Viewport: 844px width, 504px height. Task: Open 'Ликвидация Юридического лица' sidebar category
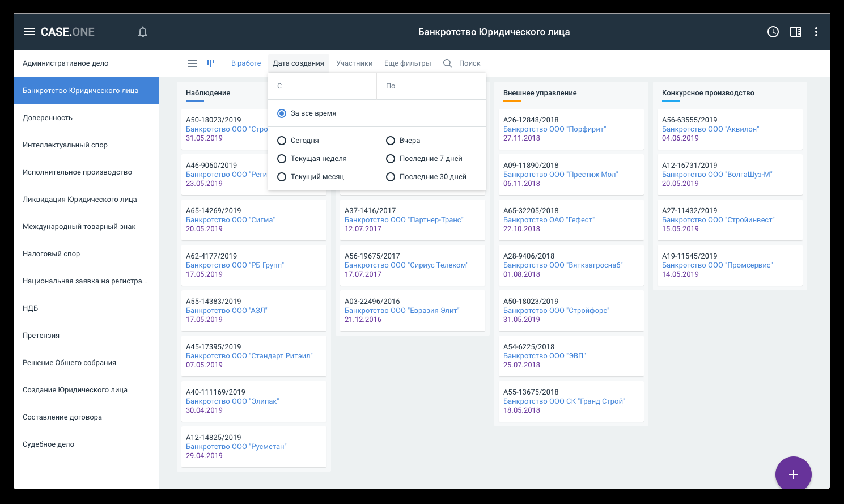coord(86,200)
